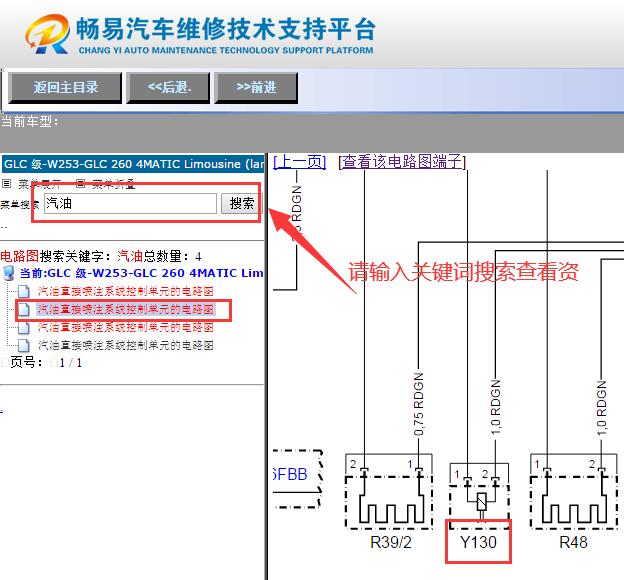
Task: Collapse all menus via 菜单折叠 icon
Action: tap(80, 184)
